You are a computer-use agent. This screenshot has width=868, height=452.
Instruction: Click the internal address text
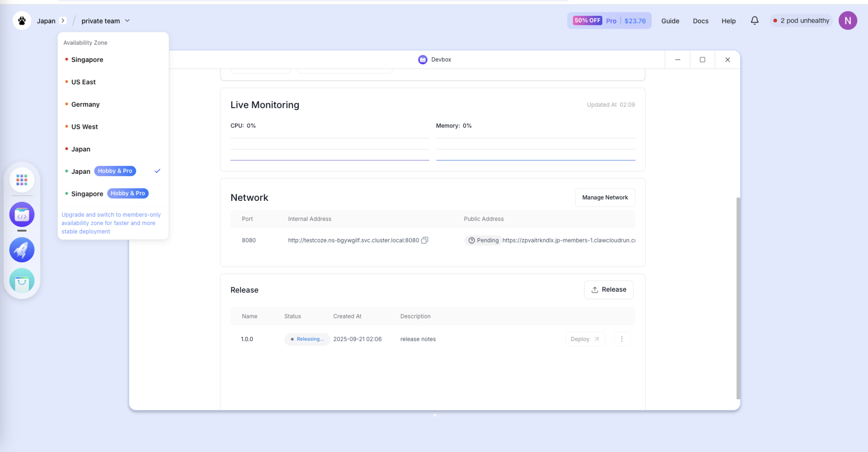coord(353,240)
